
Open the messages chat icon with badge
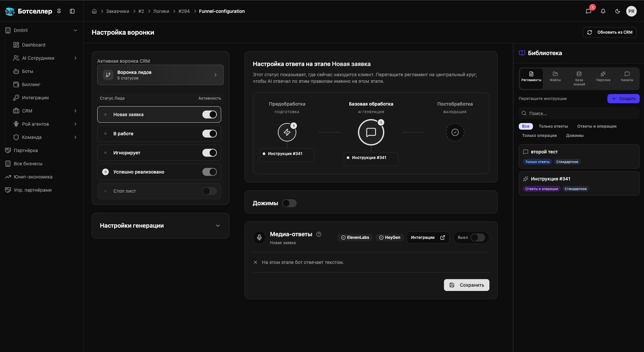pos(589,11)
